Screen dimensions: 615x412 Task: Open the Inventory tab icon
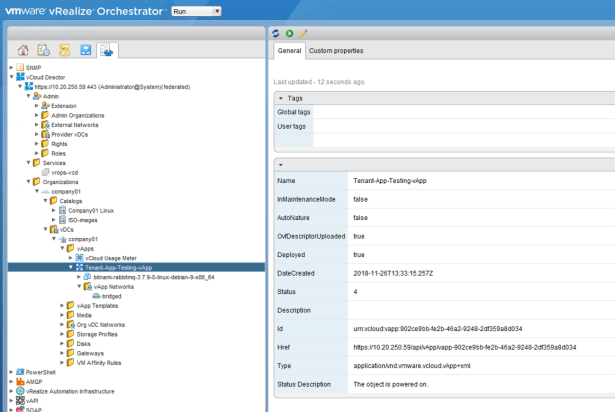[107, 49]
